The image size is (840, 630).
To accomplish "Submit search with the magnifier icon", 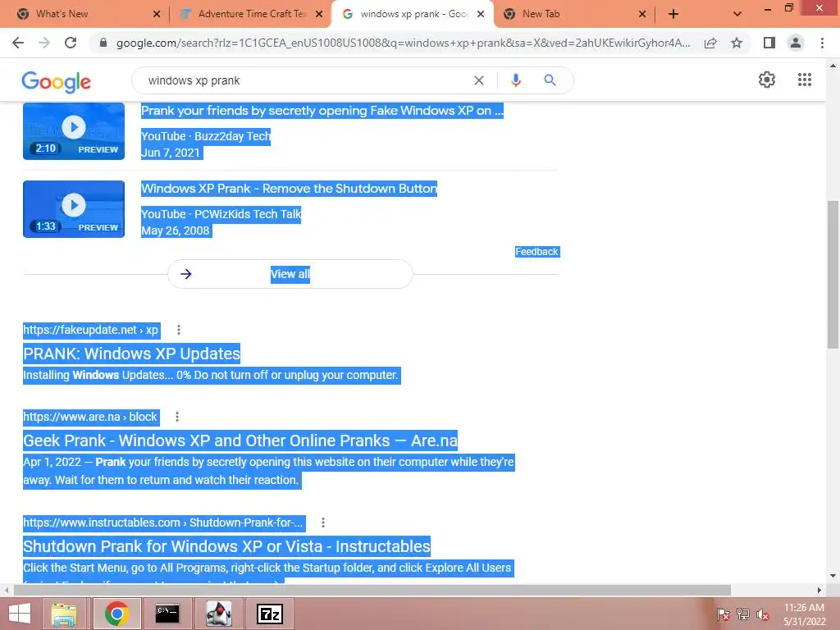I will click(550, 80).
